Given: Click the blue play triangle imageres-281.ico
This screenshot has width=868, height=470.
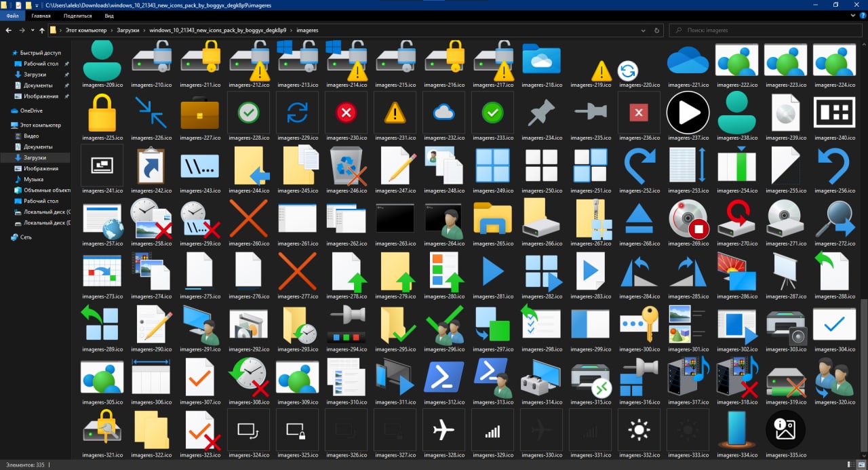Looking at the screenshot, I should pyautogui.click(x=493, y=271).
